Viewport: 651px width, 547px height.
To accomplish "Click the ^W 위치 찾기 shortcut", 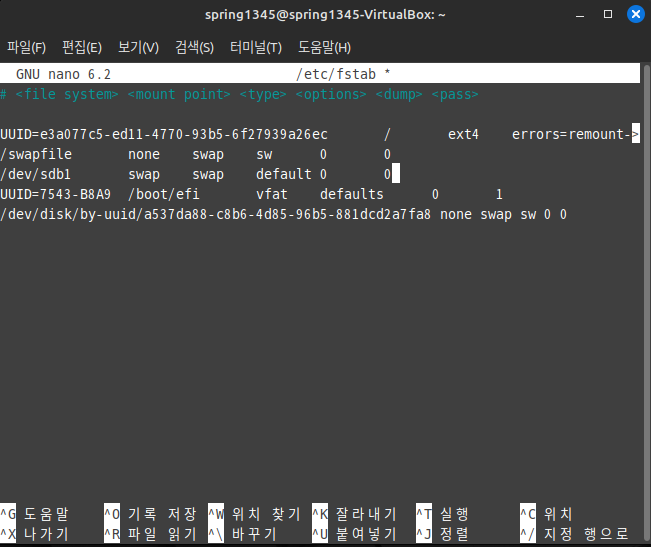I will pos(254,514).
